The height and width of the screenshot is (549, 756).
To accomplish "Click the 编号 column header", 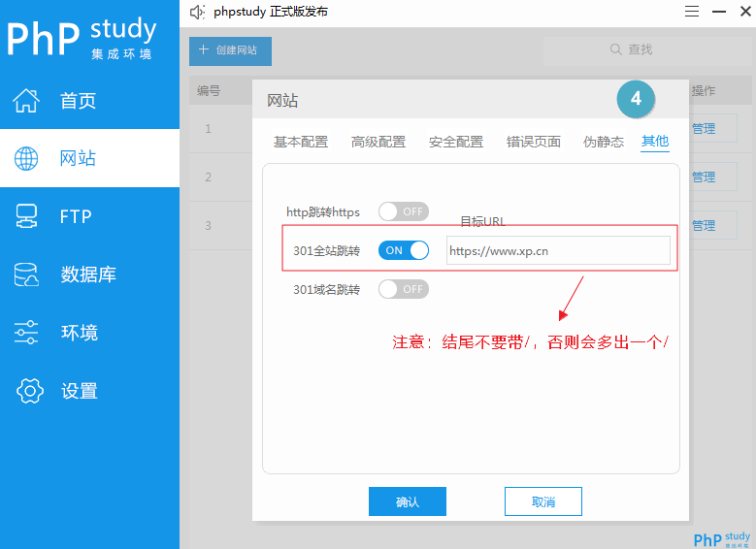I will click(209, 90).
